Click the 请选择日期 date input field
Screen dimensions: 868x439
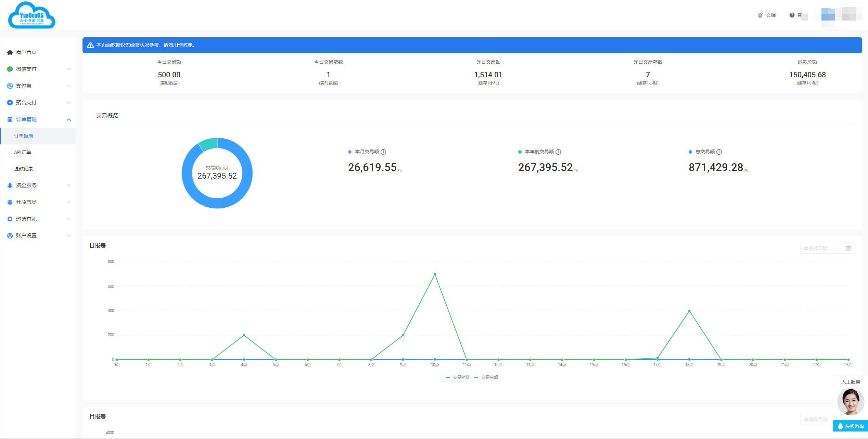coord(828,248)
